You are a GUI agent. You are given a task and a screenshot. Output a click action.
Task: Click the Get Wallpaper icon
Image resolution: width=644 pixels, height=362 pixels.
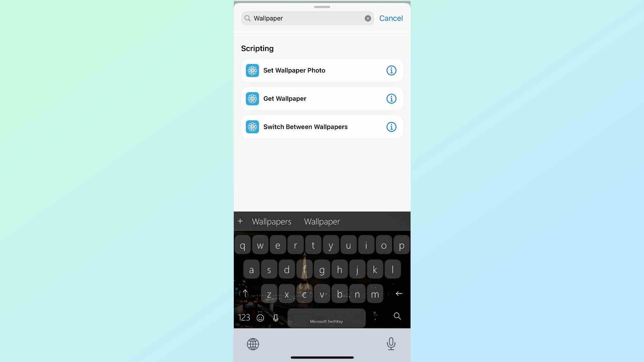(x=252, y=98)
